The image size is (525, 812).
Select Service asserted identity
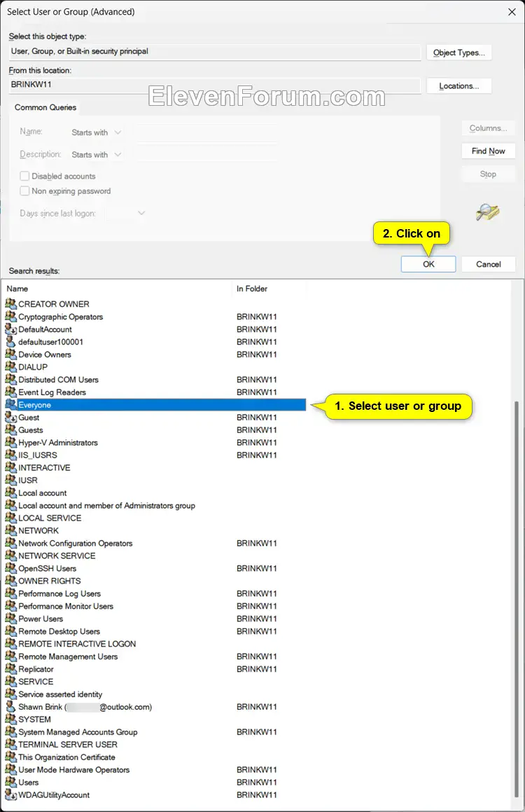(60, 694)
